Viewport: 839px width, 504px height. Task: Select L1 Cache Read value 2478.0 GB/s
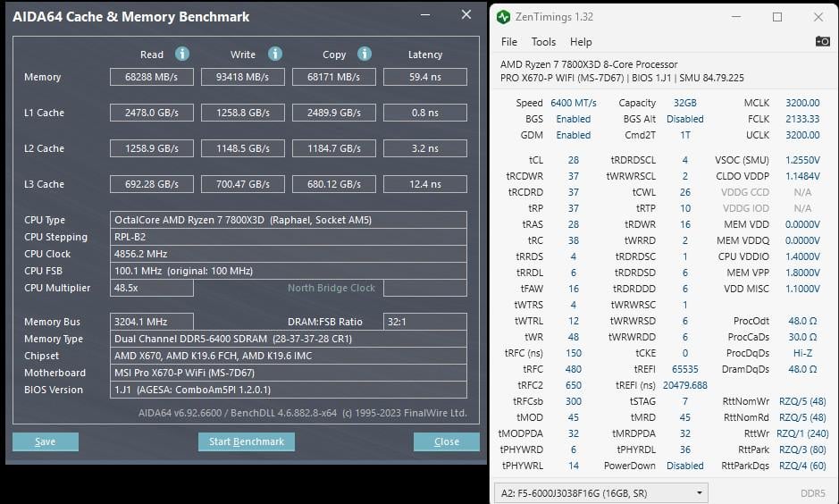(x=151, y=113)
